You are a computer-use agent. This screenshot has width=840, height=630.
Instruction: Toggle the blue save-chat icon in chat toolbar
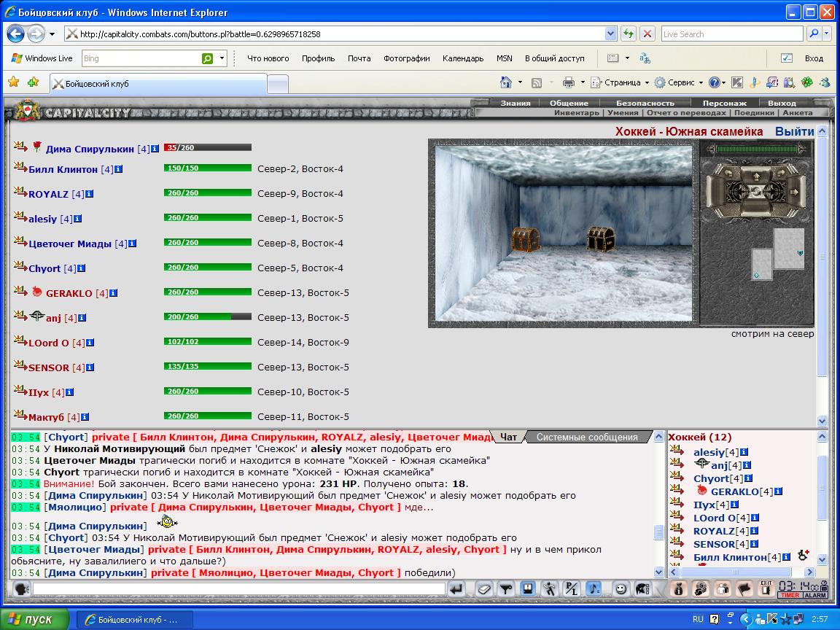pos(528,589)
